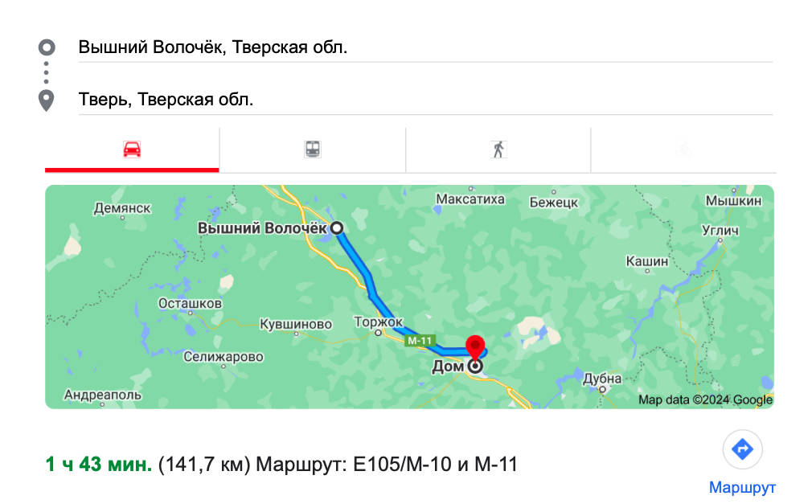
Task: Choose the walking travel mode
Action: click(498, 150)
